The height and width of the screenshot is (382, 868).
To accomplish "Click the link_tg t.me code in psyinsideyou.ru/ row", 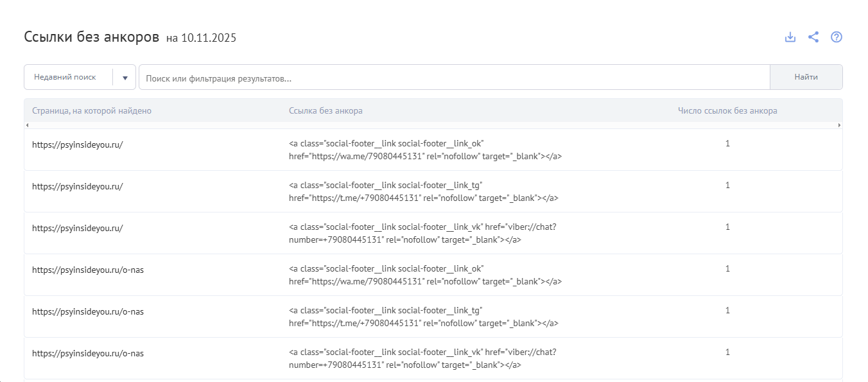I will coord(424,191).
